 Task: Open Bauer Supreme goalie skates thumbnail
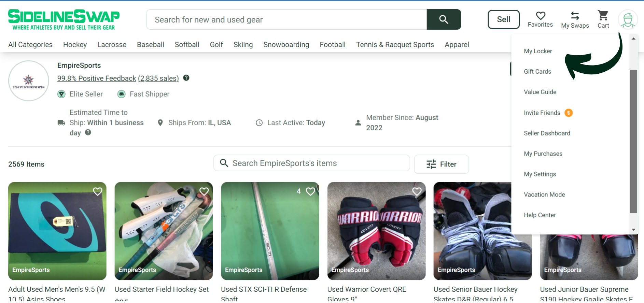(589, 257)
